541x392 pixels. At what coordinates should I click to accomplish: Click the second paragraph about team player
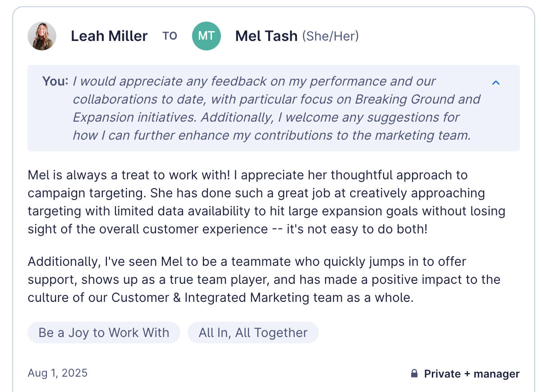click(x=264, y=279)
